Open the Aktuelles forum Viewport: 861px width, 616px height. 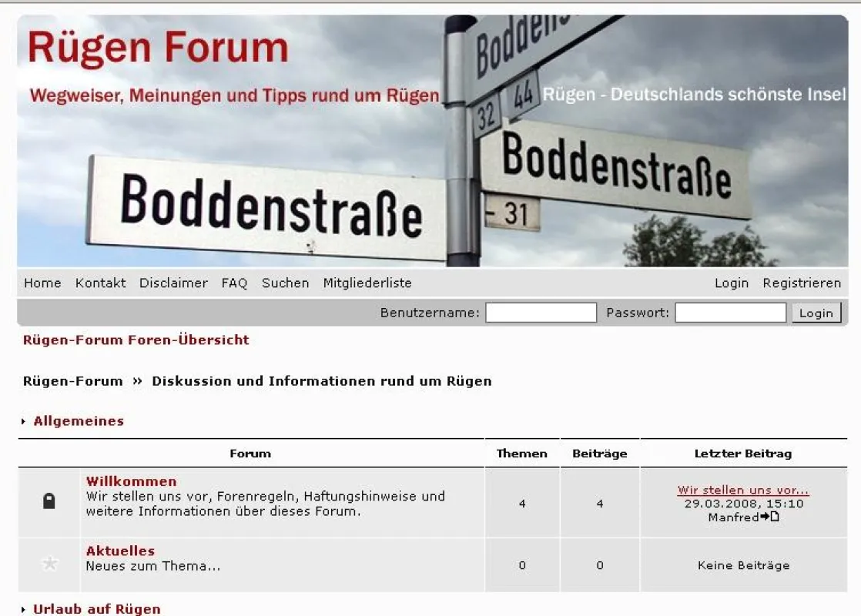click(120, 551)
